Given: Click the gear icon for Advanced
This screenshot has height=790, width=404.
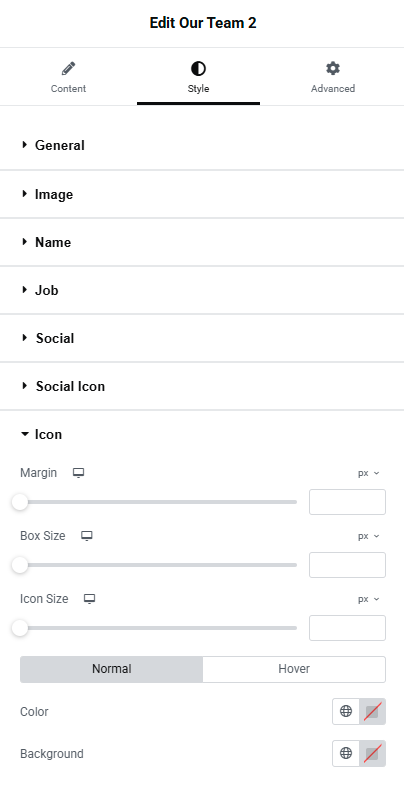Looking at the screenshot, I should [x=332, y=68].
